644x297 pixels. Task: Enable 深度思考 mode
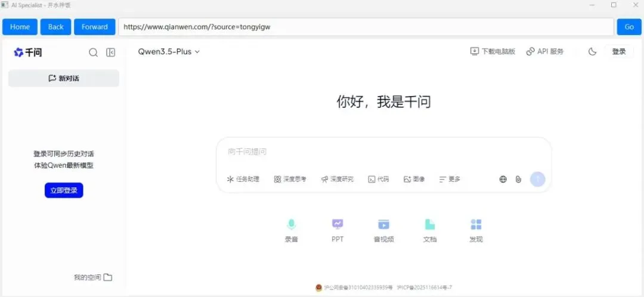(290, 179)
